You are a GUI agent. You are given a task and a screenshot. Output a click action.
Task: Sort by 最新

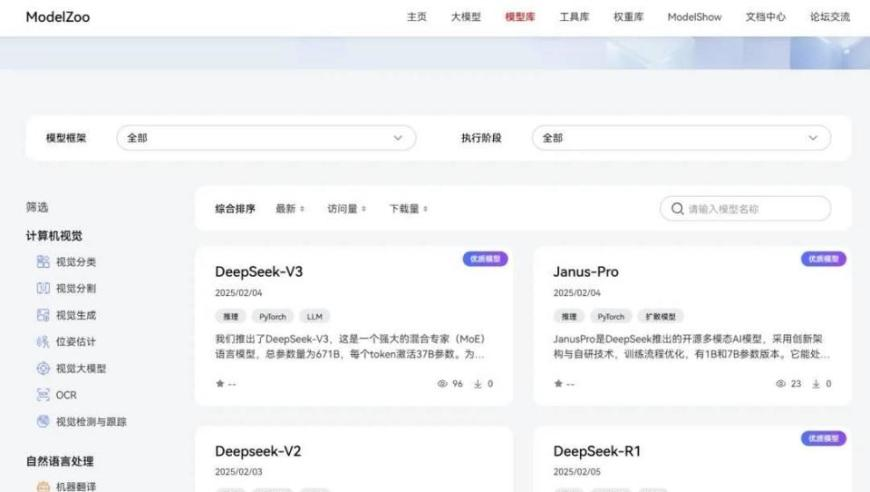[286, 209]
